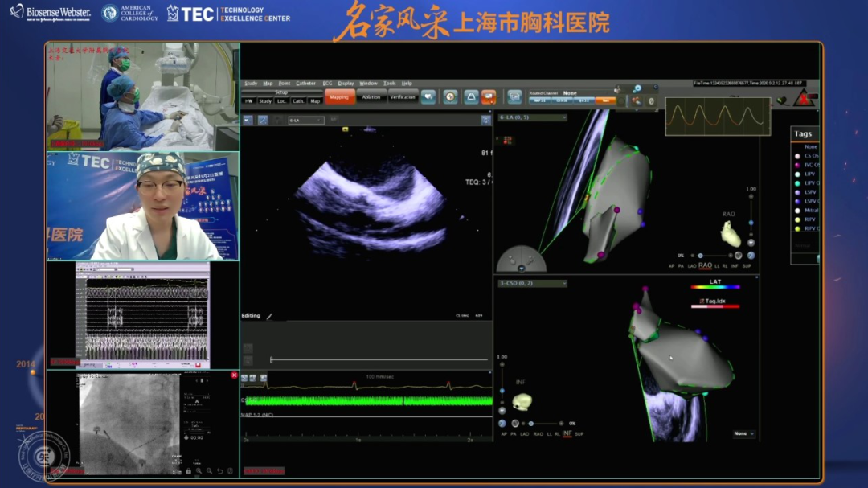Click the orange monitor icon in the toolbar
Image resolution: width=868 pixels, height=488 pixels.
(x=489, y=97)
